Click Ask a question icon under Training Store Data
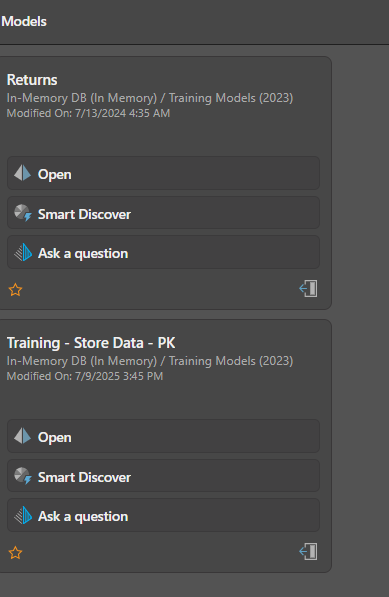 pyautogui.click(x=23, y=515)
